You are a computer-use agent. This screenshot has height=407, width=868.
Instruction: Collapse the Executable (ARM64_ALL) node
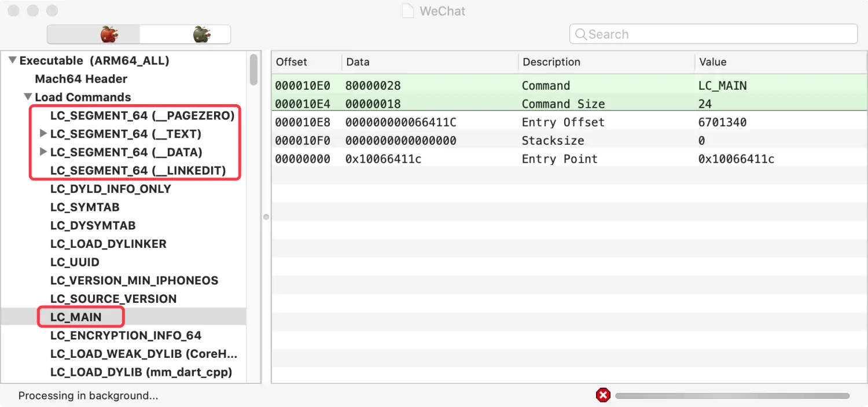[x=12, y=60]
